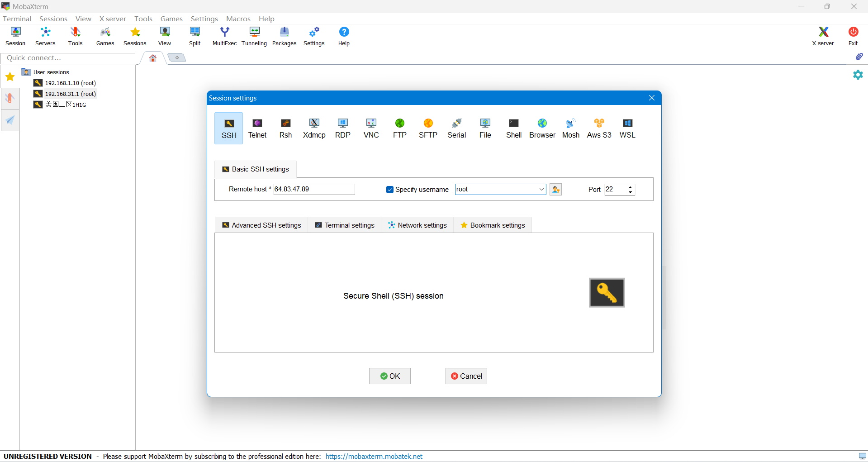
Task: Select the Mosh session type
Action: click(x=571, y=129)
